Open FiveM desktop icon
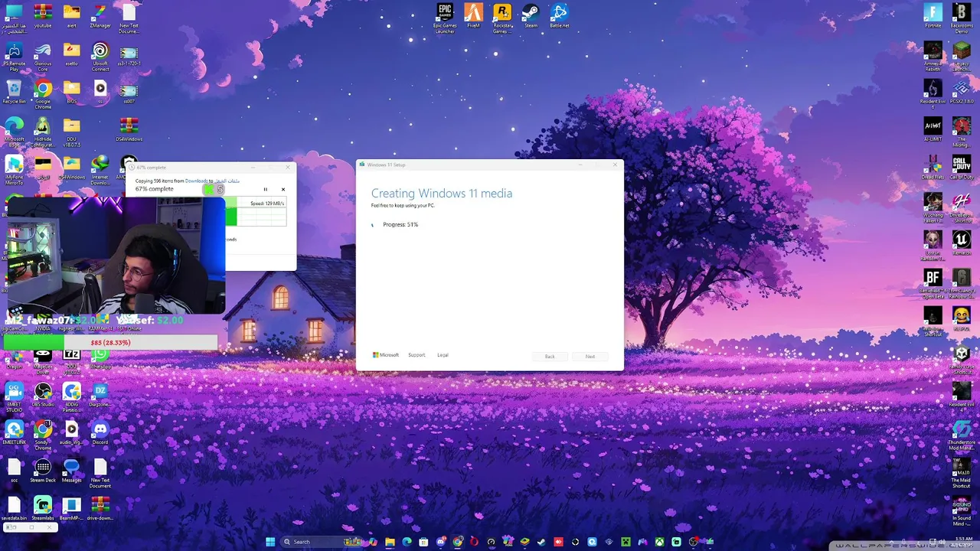 click(x=473, y=16)
